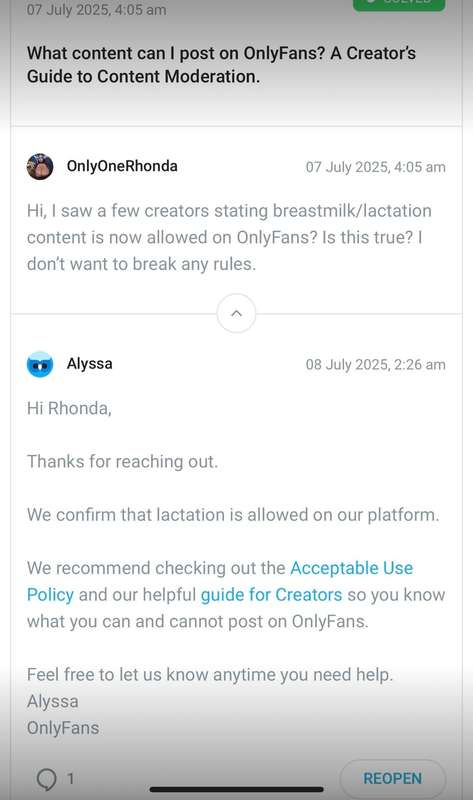Tap the OnlyFans signature text

[x=63, y=728]
